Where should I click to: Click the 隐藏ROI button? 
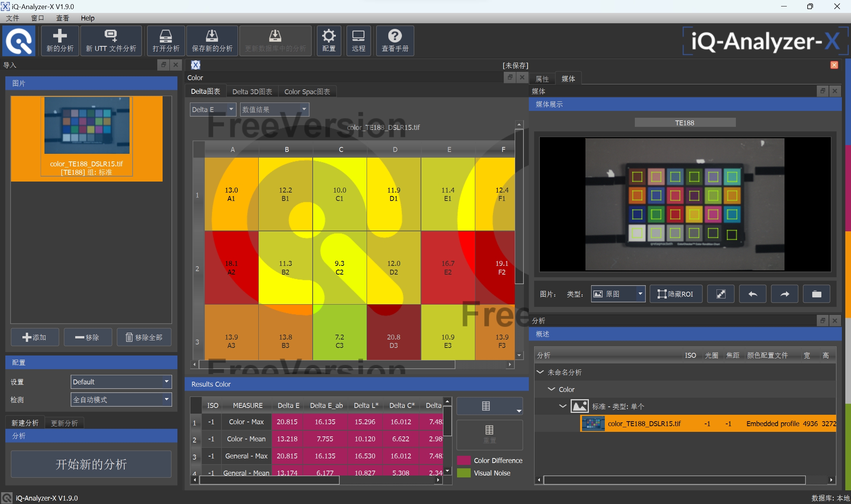click(676, 294)
